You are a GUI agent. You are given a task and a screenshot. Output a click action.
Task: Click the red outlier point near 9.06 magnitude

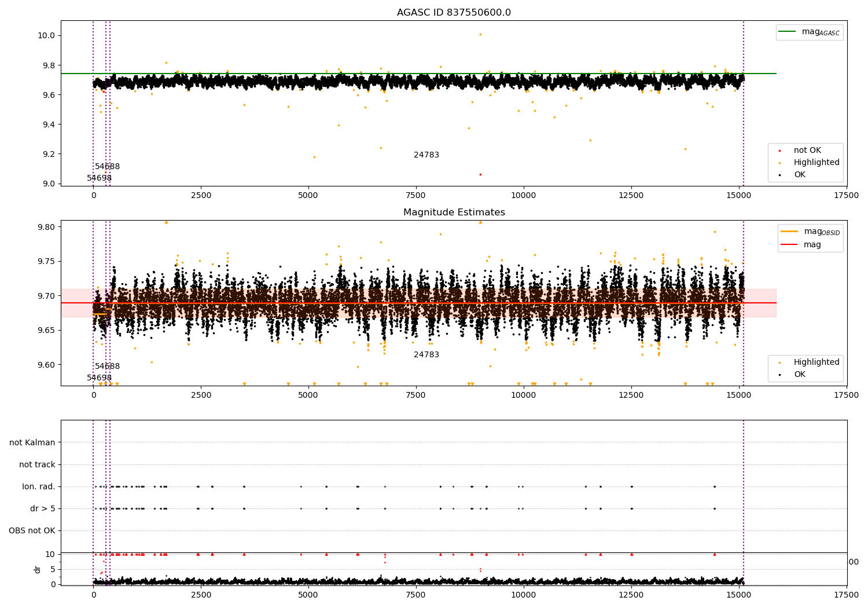pyautogui.click(x=480, y=174)
